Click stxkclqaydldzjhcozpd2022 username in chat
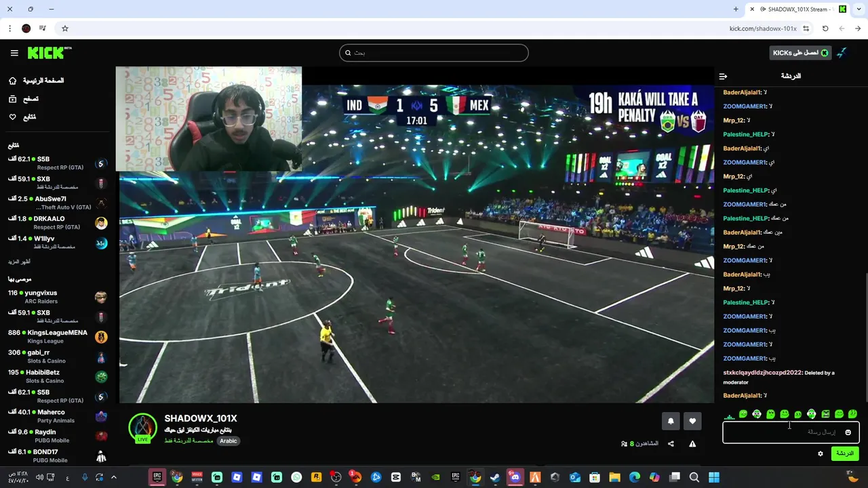This screenshot has height=488, width=868. [x=762, y=373]
